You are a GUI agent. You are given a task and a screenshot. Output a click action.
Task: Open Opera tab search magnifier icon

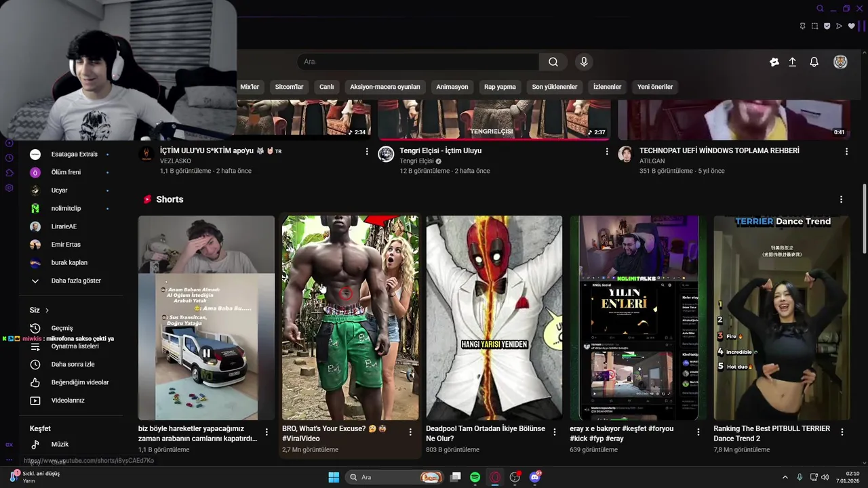pos(820,9)
